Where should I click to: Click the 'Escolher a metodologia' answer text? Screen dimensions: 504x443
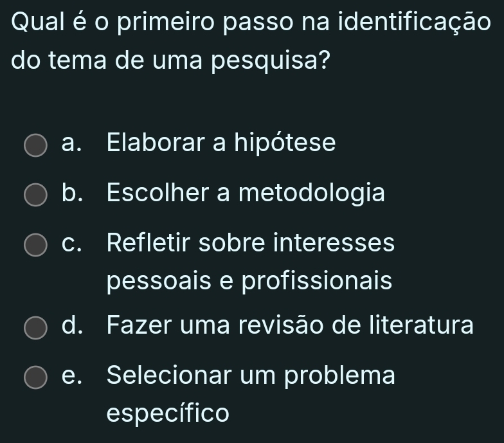point(246,192)
